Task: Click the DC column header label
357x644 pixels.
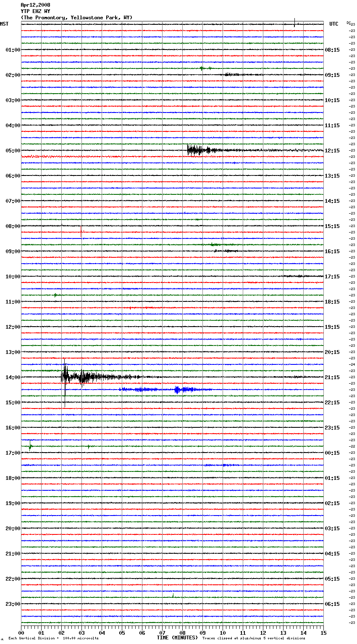Action: tap(349, 23)
